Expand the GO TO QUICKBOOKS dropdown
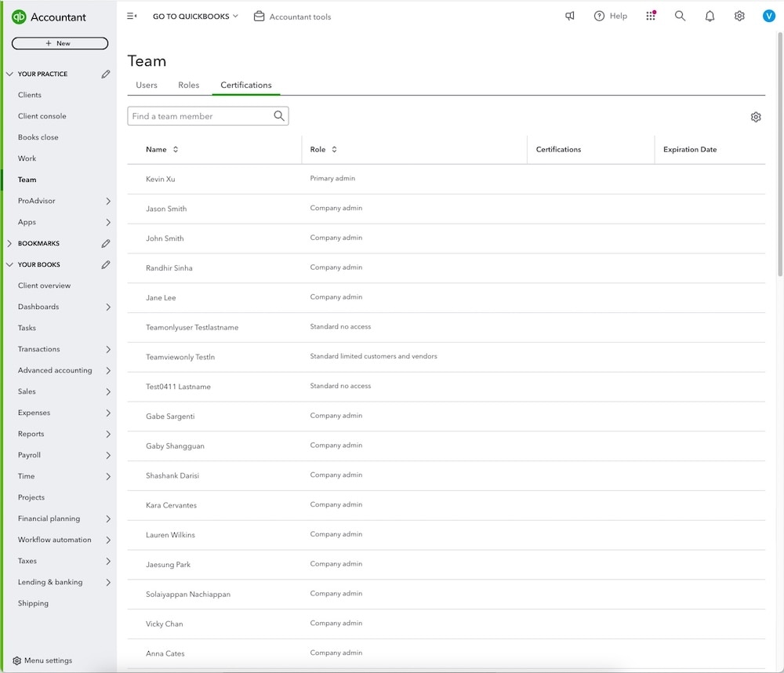This screenshot has width=784, height=673. point(194,15)
